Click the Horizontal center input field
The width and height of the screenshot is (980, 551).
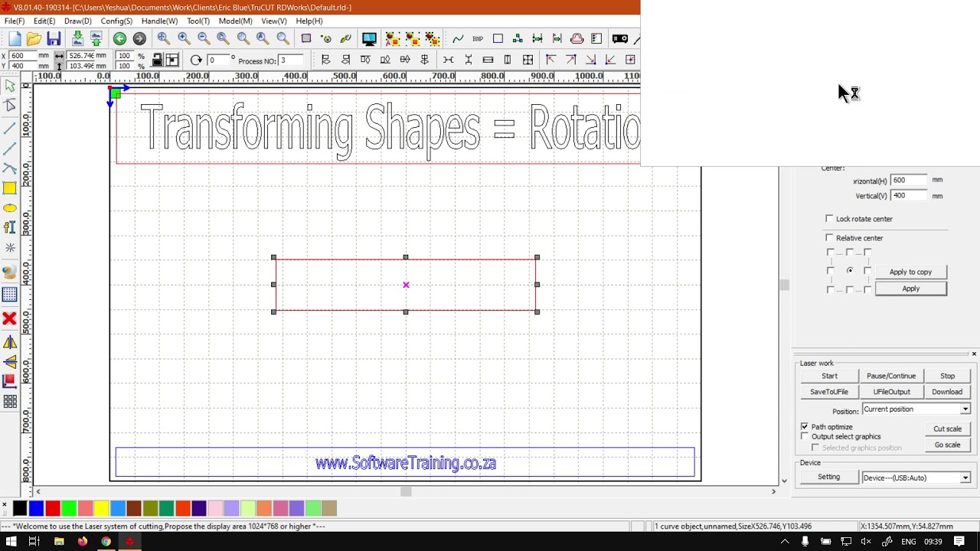[909, 181]
